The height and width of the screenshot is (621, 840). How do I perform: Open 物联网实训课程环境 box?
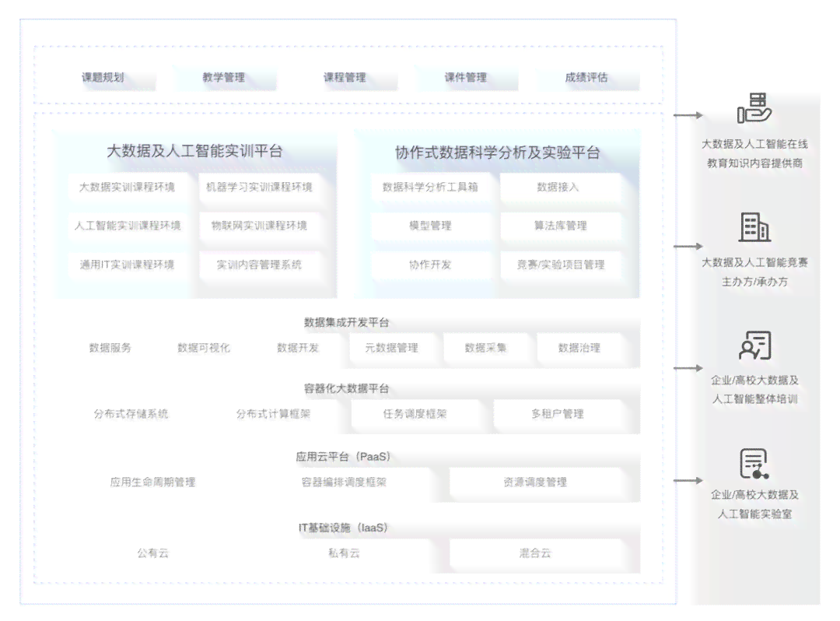(x=259, y=226)
